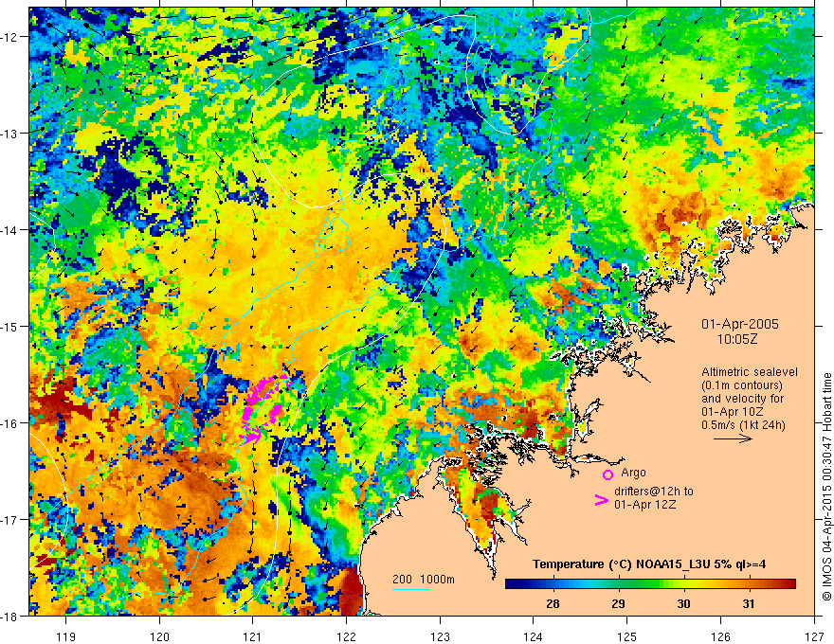Viewport: 834px width, 644px height.
Task: Click longitude label 120 on axis
Action: (x=159, y=636)
